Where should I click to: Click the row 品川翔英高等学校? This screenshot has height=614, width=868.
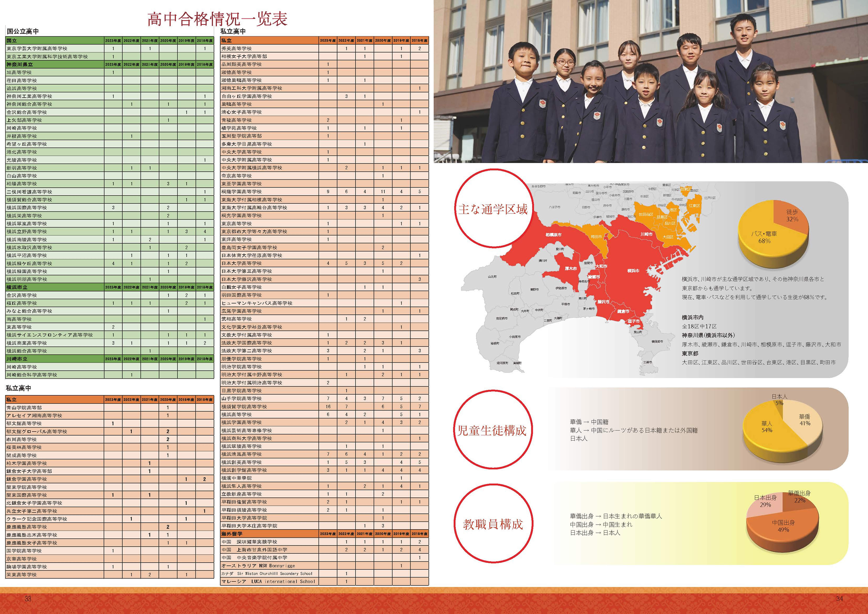325,64
